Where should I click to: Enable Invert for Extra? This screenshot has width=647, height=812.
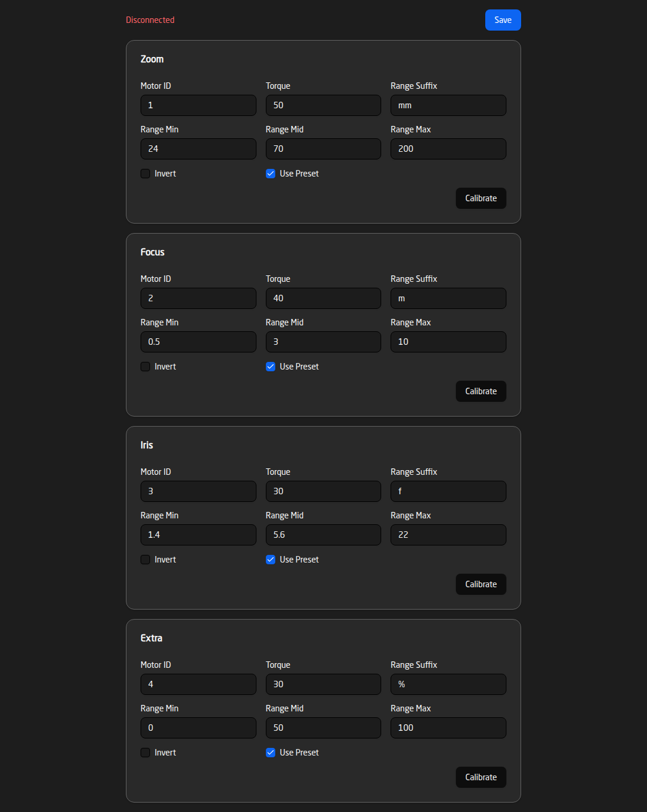pos(145,753)
